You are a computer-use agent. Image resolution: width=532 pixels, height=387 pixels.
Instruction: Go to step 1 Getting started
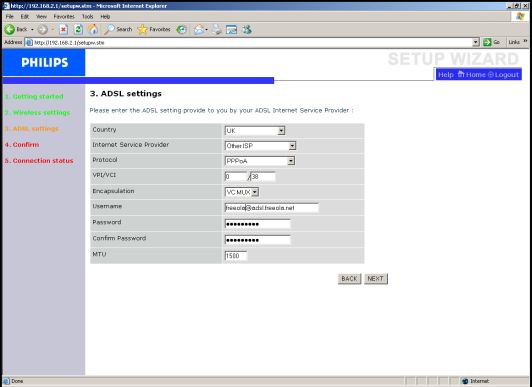coord(34,97)
